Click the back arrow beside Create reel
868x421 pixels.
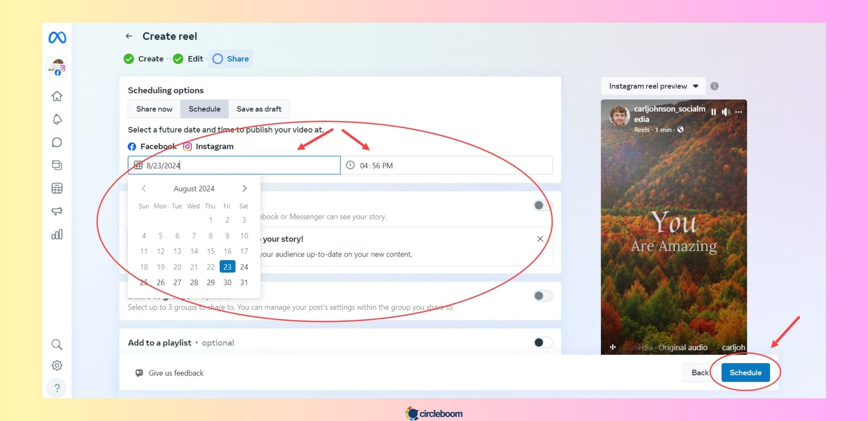tap(129, 36)
